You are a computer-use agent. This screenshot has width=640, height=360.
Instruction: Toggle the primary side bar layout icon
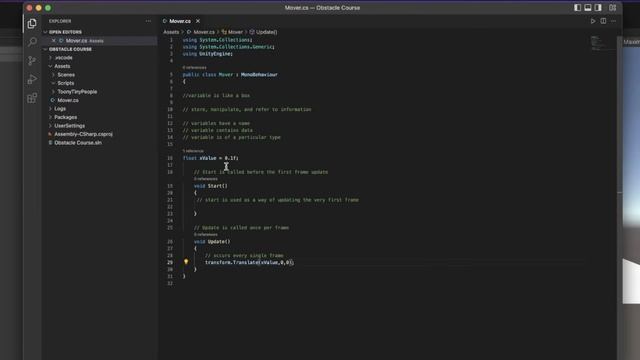[x=577, y=8]
